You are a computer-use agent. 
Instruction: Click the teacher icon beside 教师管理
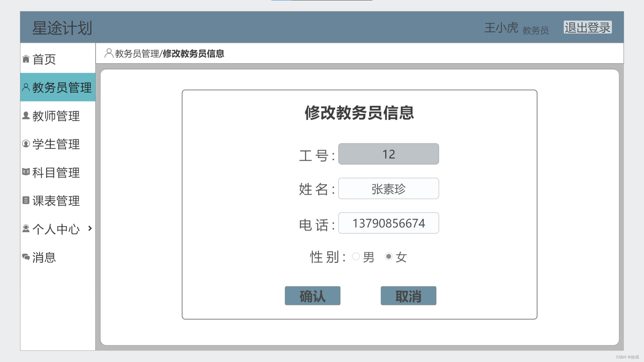point(26,116)
